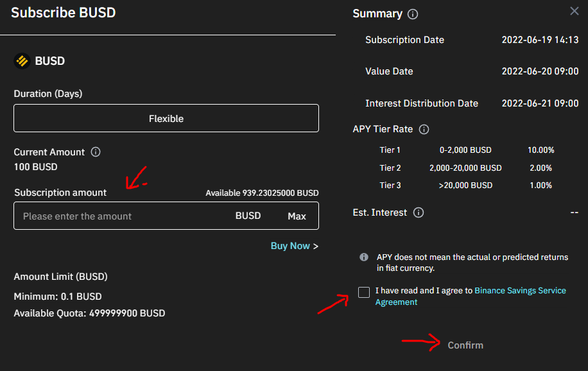Click the BUSD coin logo
The width and height of the screenshot is (588, 371).
pos(22,61)
